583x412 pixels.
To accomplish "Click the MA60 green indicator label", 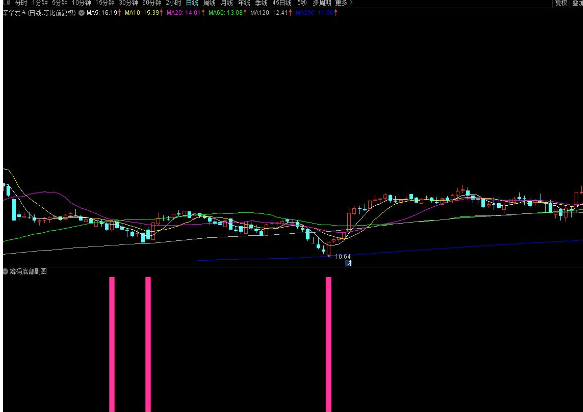I will [x=228, y=13].
